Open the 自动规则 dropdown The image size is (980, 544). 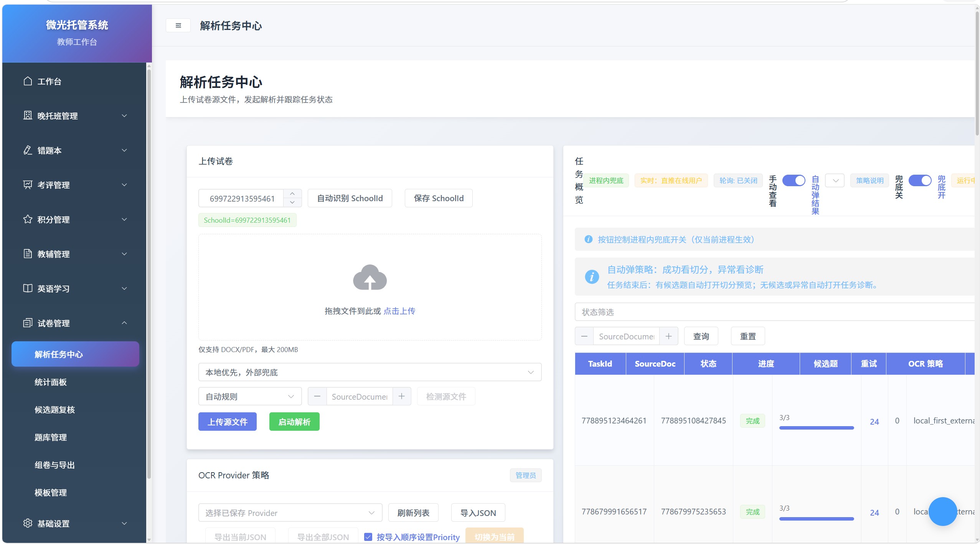(250, 396)
